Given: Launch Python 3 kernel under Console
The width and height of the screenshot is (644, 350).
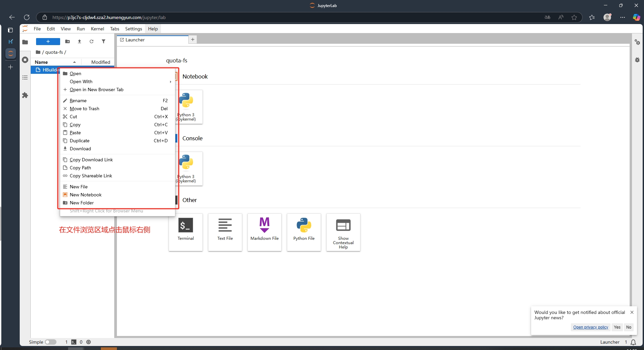Looking at the screenshot, I should point(186,169).
